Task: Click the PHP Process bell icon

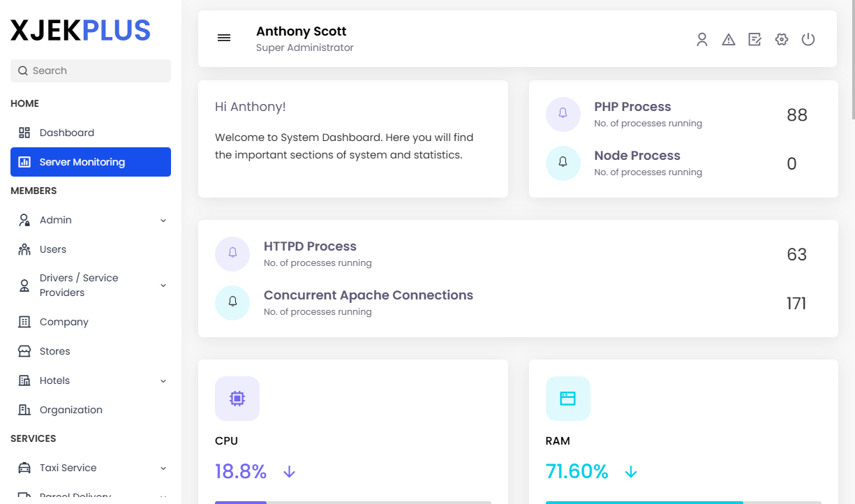Action: tap(563, 114)
